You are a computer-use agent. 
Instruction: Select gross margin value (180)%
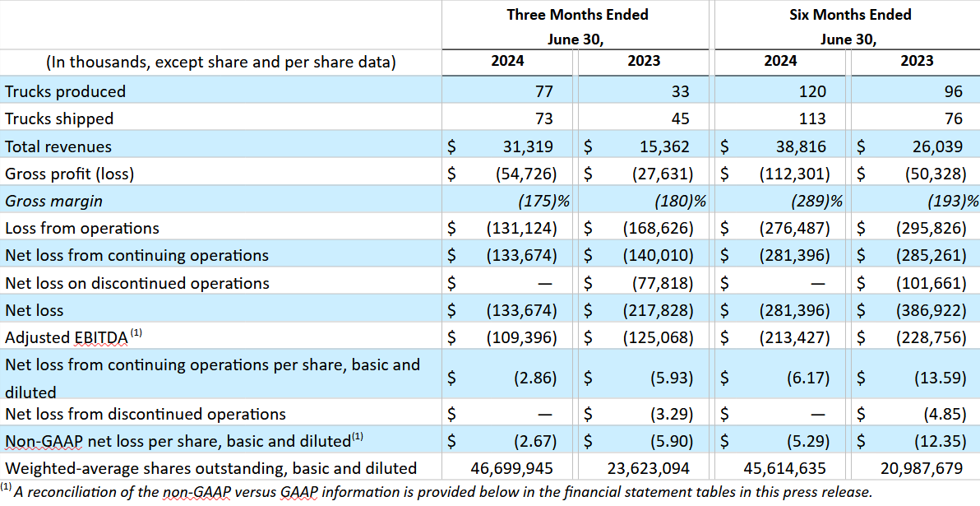(680, 202)
